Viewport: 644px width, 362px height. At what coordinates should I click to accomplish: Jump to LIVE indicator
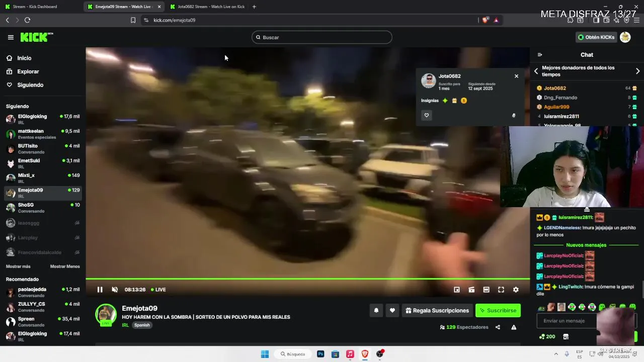158,290
